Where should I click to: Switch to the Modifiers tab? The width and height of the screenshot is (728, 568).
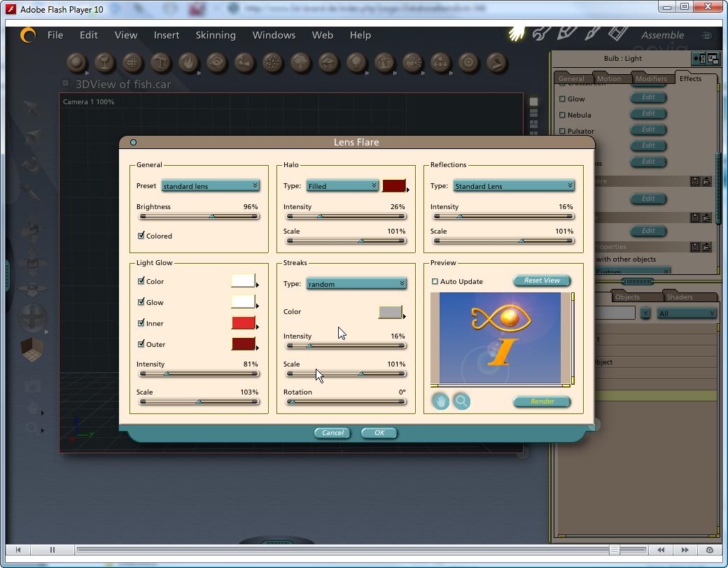click(x=651, y=78)
